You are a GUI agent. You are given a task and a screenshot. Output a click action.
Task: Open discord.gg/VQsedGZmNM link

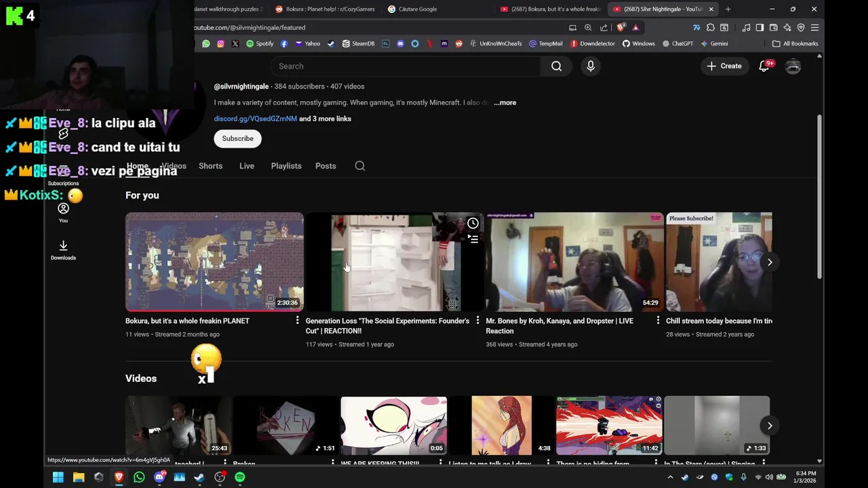[x=256, y=119]
